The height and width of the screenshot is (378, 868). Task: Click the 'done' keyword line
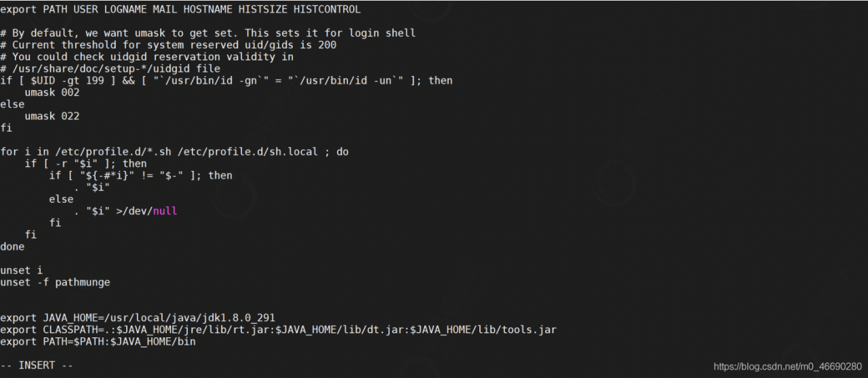(12, 246)
